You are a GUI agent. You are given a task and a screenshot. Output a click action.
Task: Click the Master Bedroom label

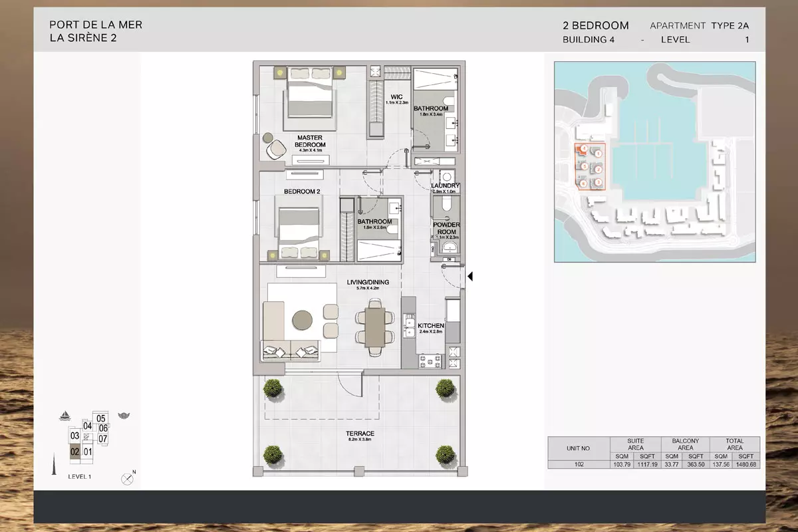[x=310, y=142]
